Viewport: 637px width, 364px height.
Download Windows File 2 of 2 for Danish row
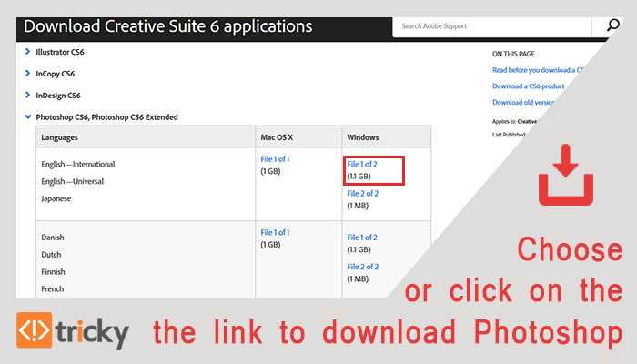coord(363,267)
